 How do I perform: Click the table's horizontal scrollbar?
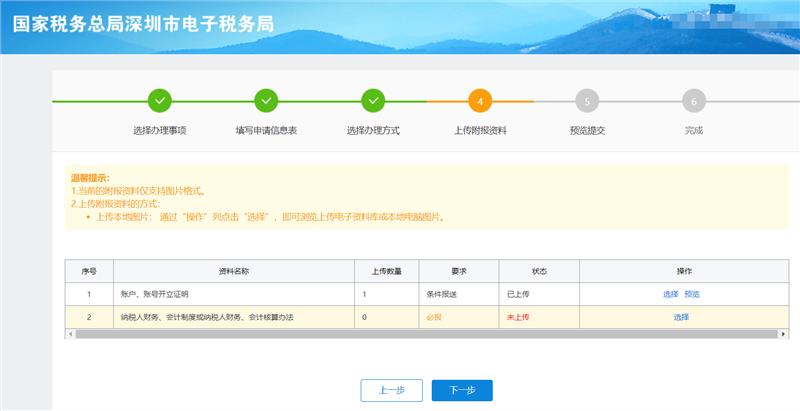coord(400,334)
